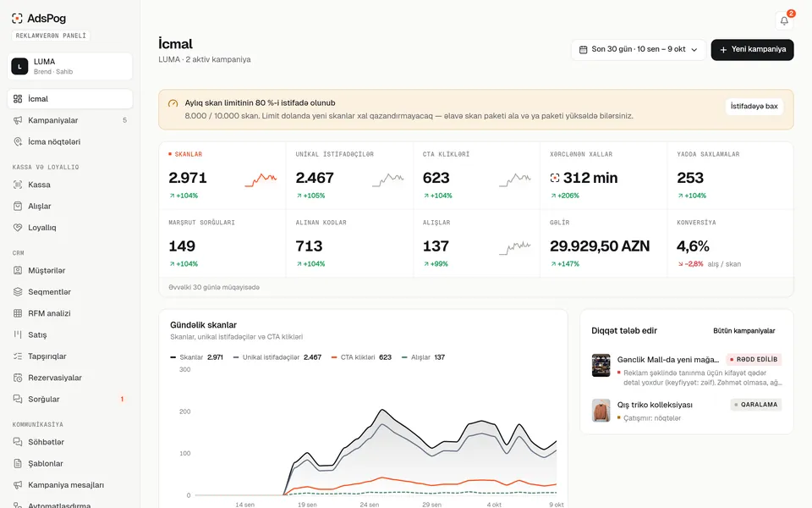
Task: Toggle Alışlar legend series
Action: coord(423,357)
